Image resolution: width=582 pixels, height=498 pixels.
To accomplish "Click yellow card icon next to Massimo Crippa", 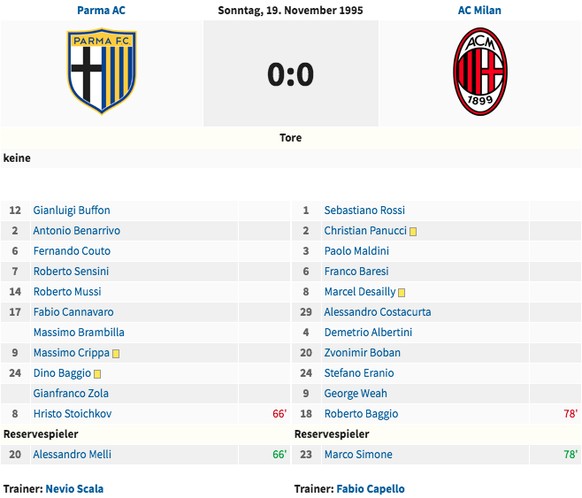I will (116, 354).
